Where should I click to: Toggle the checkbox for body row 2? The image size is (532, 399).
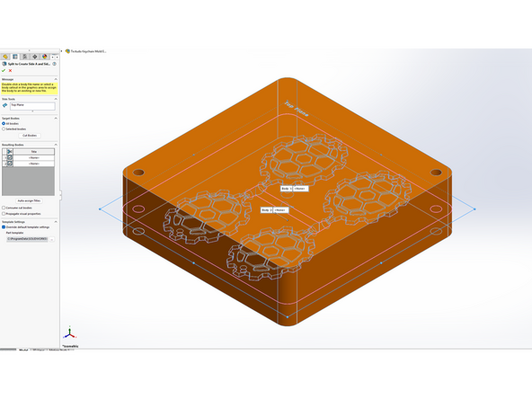10,164
